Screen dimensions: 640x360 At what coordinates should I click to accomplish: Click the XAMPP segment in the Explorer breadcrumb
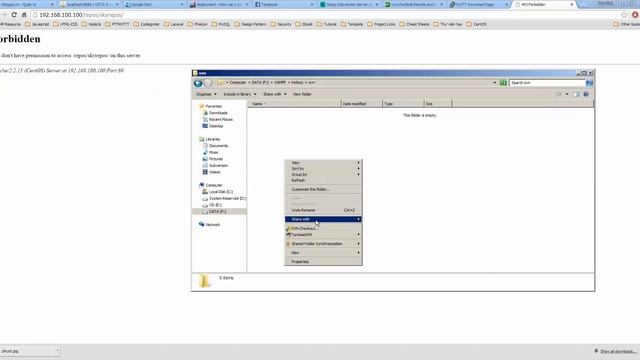tap(280, 83)
